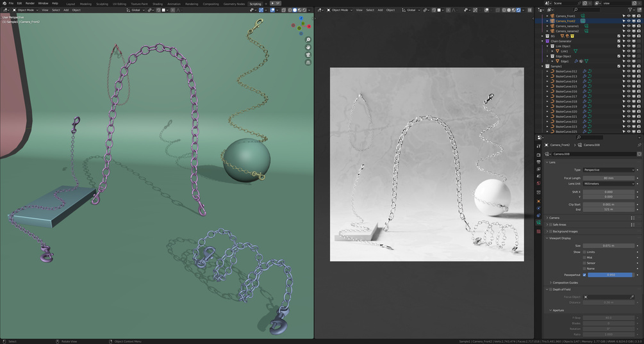
Task: Switch to the Geometry Nodes workspace tab
Action: [x=234, y=4]
